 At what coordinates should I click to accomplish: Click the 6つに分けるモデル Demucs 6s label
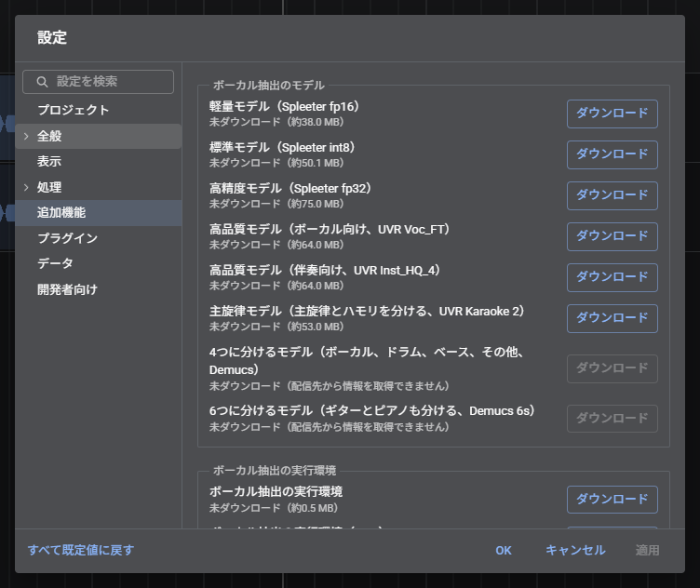[x=372, y=411]
